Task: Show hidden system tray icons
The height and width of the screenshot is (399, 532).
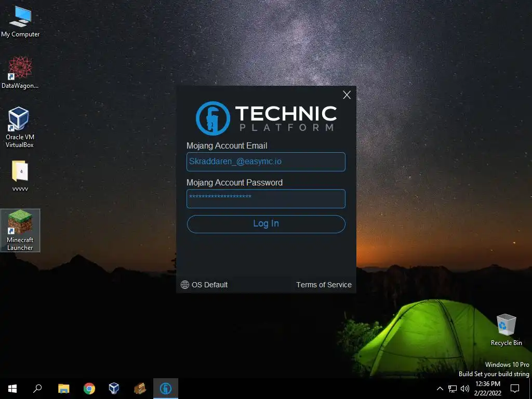Action: (x=440, y=389)
